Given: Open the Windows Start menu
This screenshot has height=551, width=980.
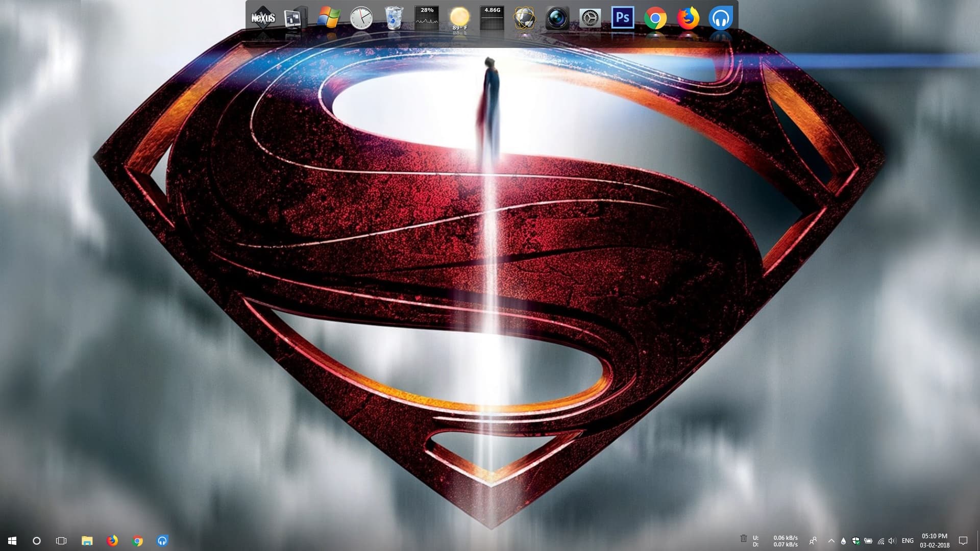Looking at the screenshot, I should coord(12,541).
